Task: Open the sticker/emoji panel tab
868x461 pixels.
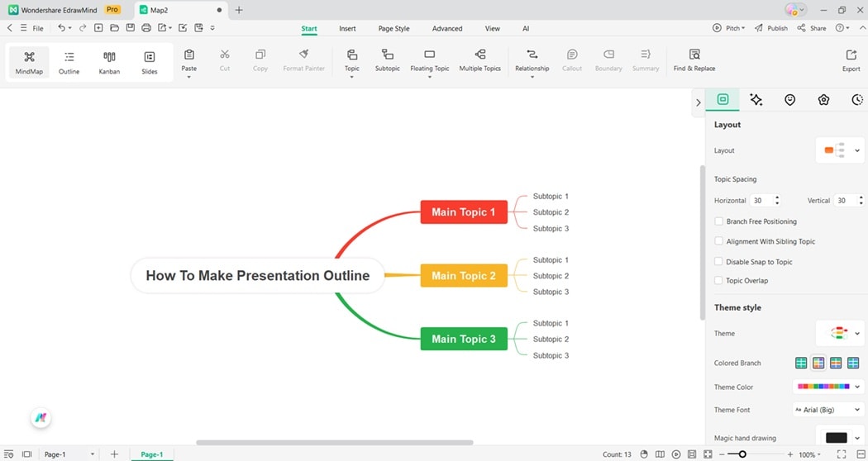Action: (790, 100)
